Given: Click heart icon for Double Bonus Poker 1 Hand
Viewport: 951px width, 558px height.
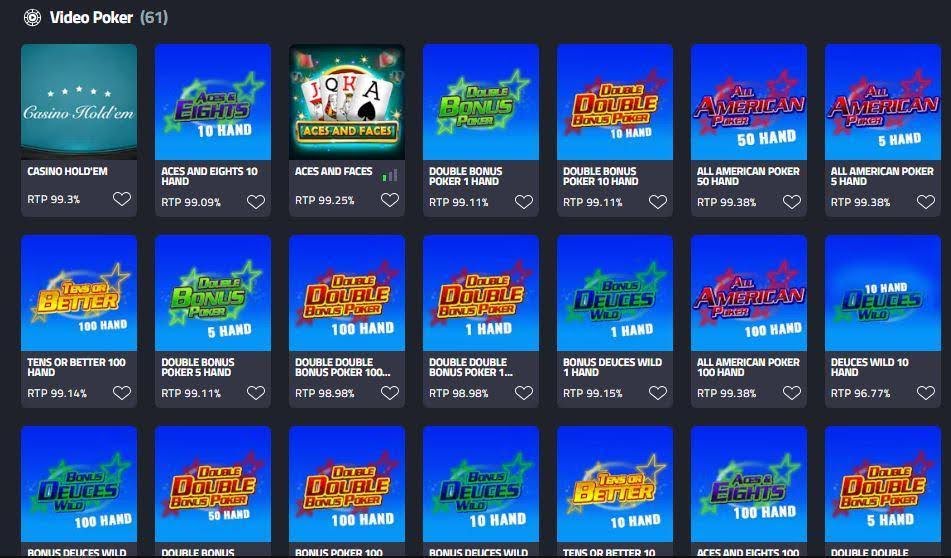Looking at the screenshot, I should pyautogui.click(x=524, y=202).
